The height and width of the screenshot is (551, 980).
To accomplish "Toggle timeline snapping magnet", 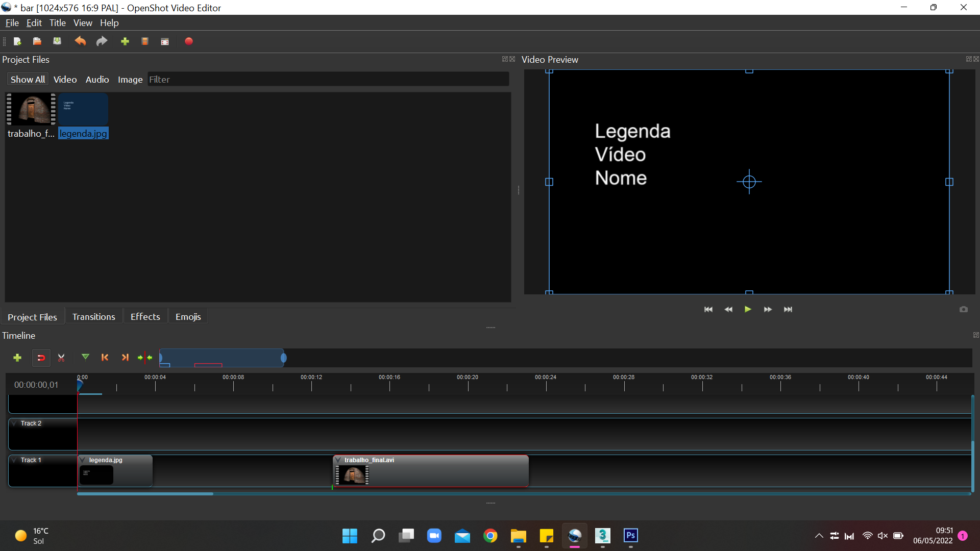I will click(x=41, y=358).
